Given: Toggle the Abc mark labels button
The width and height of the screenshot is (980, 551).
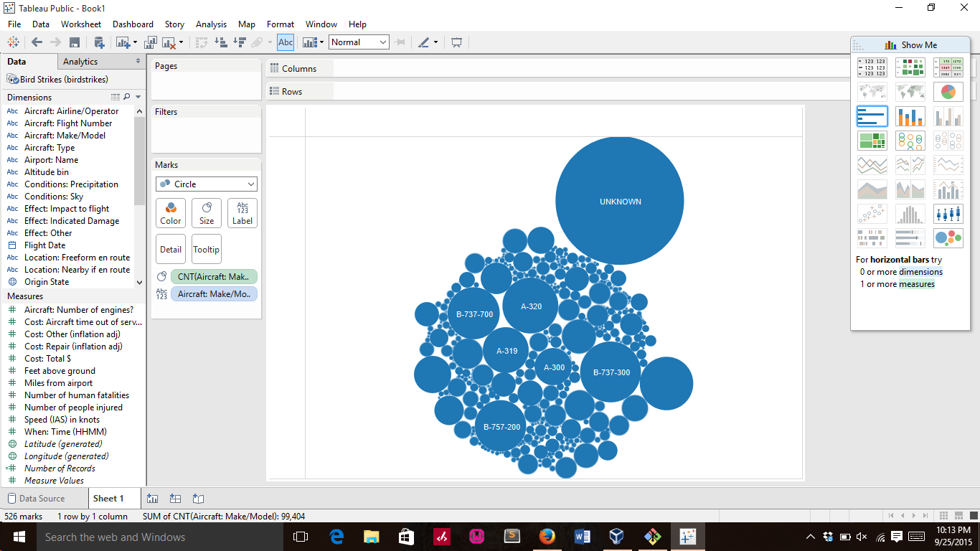Looking at the screenshot, I should coord(286,42).
